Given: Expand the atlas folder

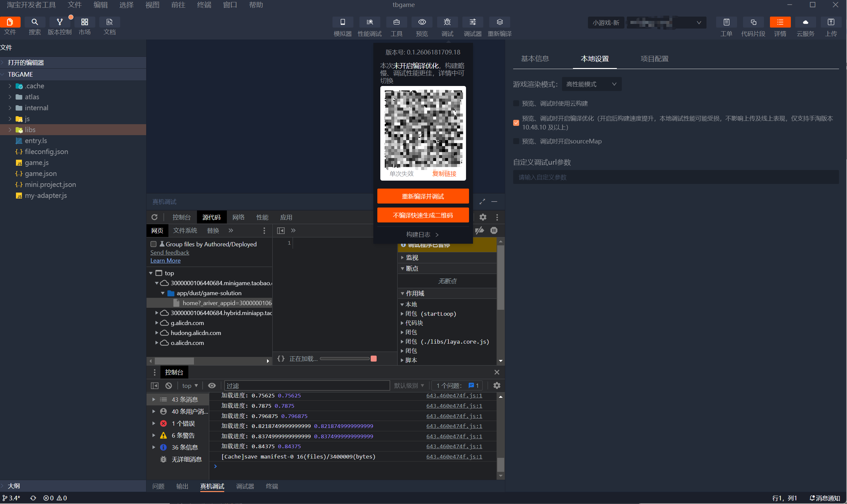Looking at the screenshot, I should 10,97.
